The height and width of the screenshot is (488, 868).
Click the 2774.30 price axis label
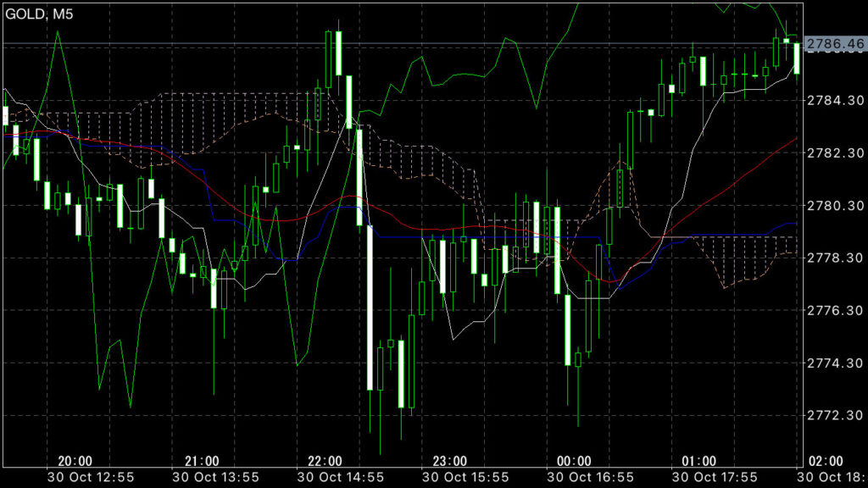834,363
